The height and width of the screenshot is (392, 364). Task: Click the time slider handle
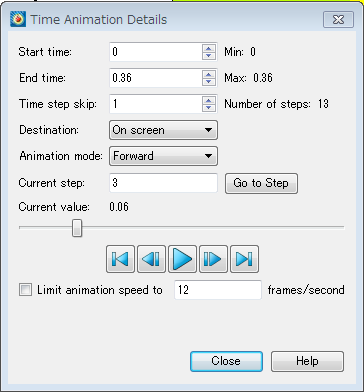point(77,228)
